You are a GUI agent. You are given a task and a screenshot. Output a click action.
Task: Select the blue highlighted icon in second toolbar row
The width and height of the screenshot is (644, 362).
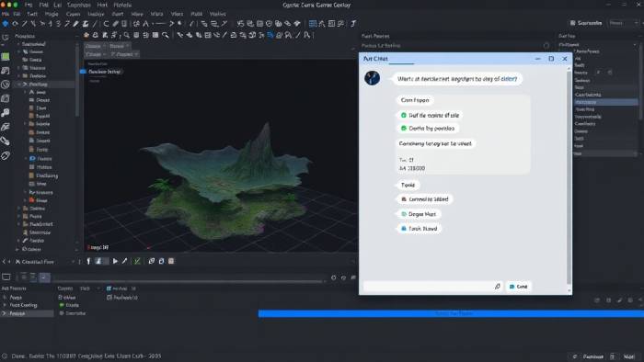[270, 35]
